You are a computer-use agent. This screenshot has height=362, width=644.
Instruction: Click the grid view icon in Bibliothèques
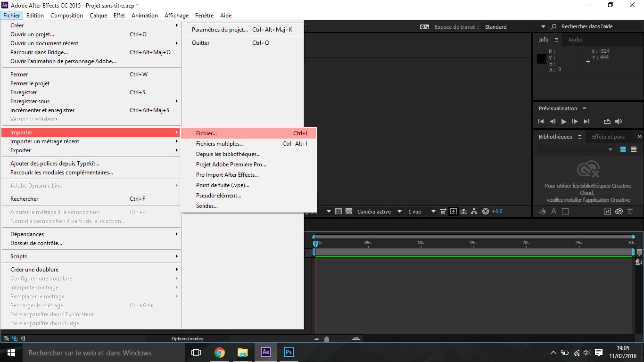pyautogui.click(x=623, y=149)
